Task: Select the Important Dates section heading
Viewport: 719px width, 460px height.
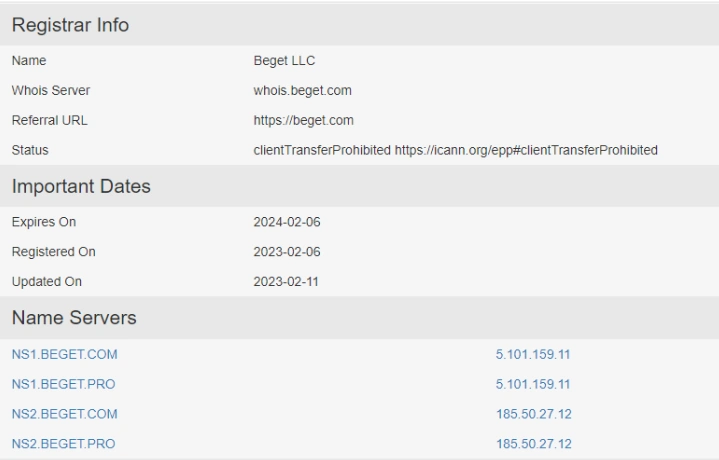Action: click(81, 186)
